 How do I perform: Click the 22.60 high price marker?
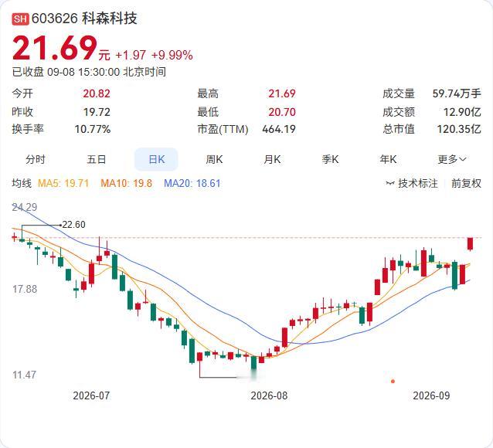[x=73, y=225]
